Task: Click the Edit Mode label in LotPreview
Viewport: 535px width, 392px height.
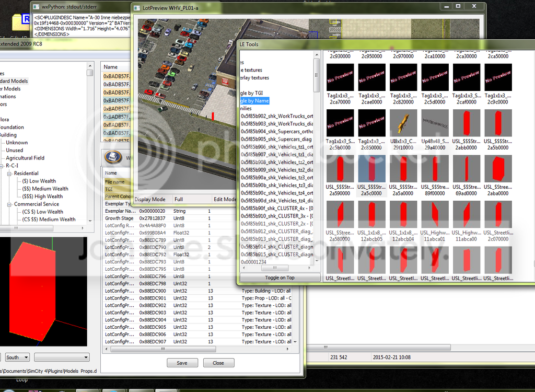Action: (x=225, y=200)
